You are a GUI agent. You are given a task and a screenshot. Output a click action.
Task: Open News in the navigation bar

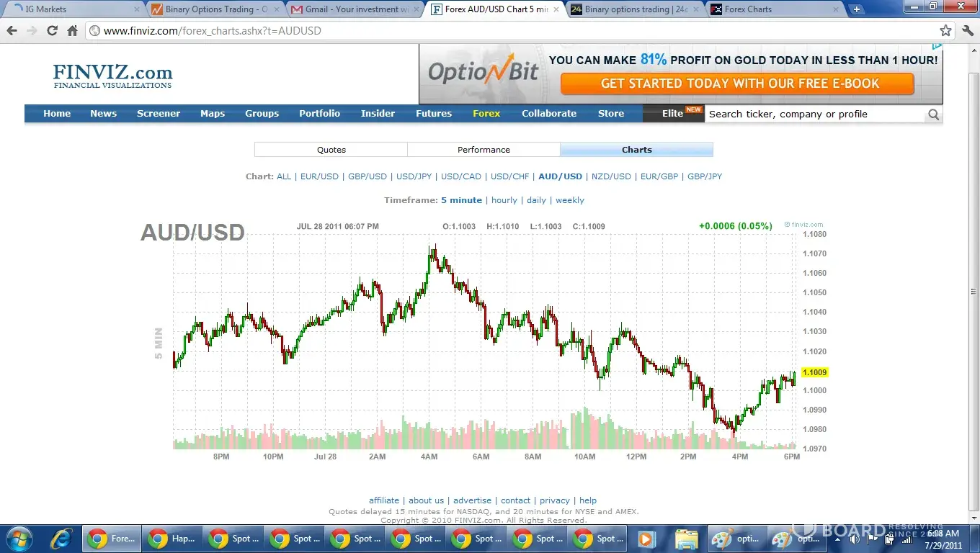[103, 113]
